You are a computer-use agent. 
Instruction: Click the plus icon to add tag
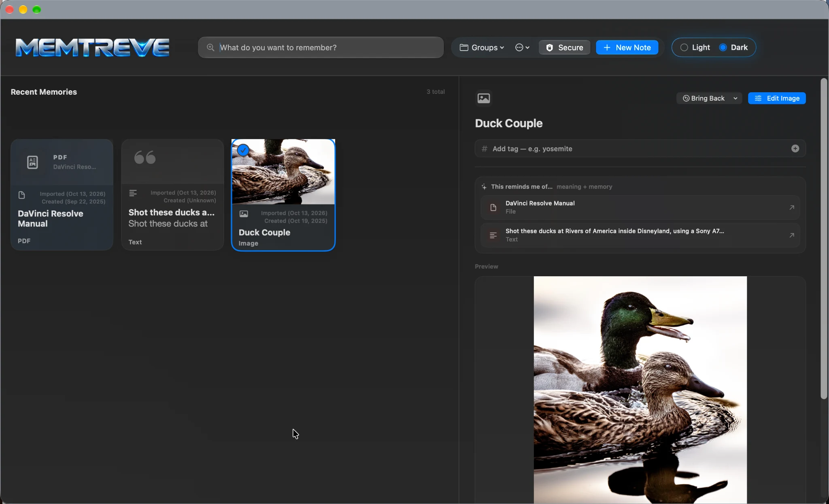click(795, 148)
